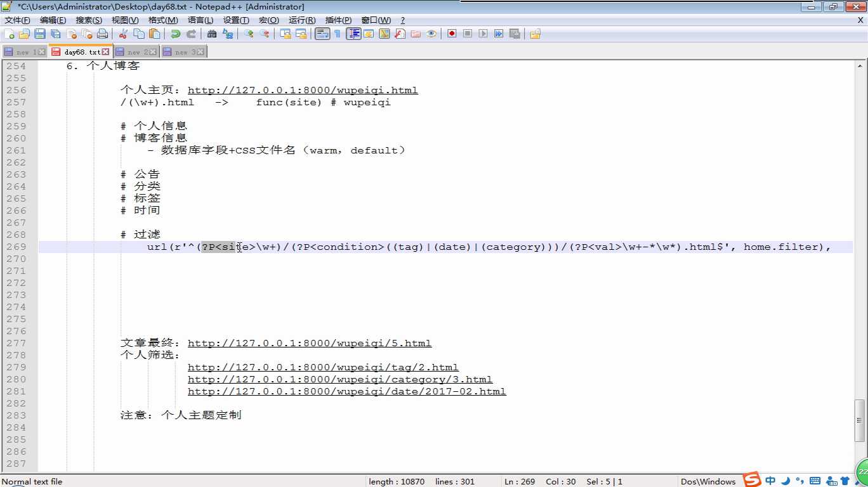This screenshot has height=487, width=868.
Task: Click the Folder as Workspace toolbar icon
Action: tap(416, 34)
